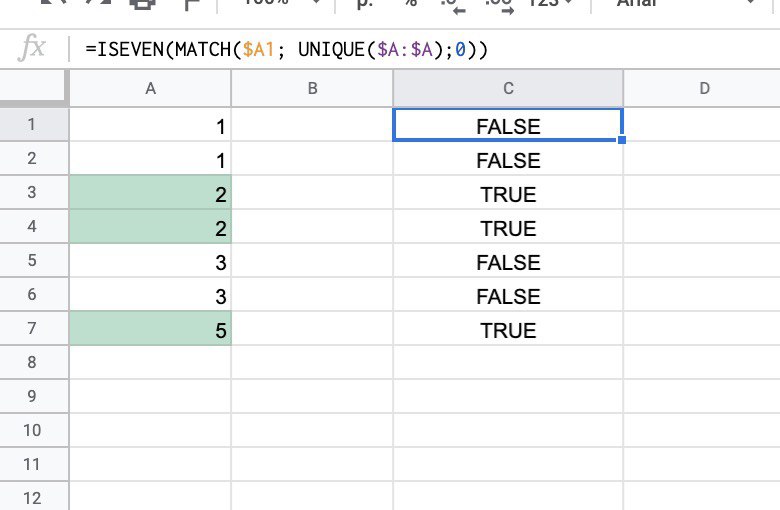
Task: Select cell C6 showing FALSE
Action: 508,296
